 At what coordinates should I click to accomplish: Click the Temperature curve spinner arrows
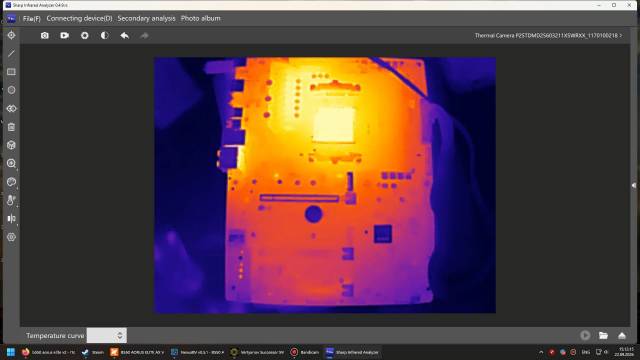click(x=120, y=336)
